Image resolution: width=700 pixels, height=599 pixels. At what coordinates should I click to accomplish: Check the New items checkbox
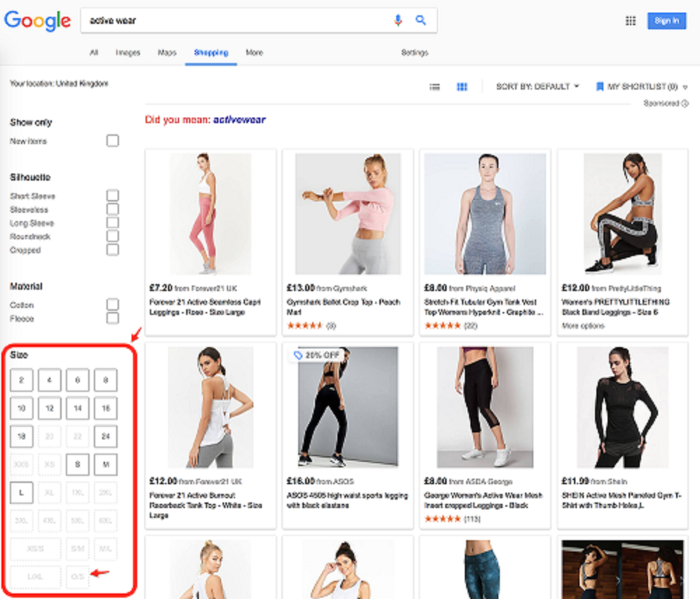pos(113,141)
